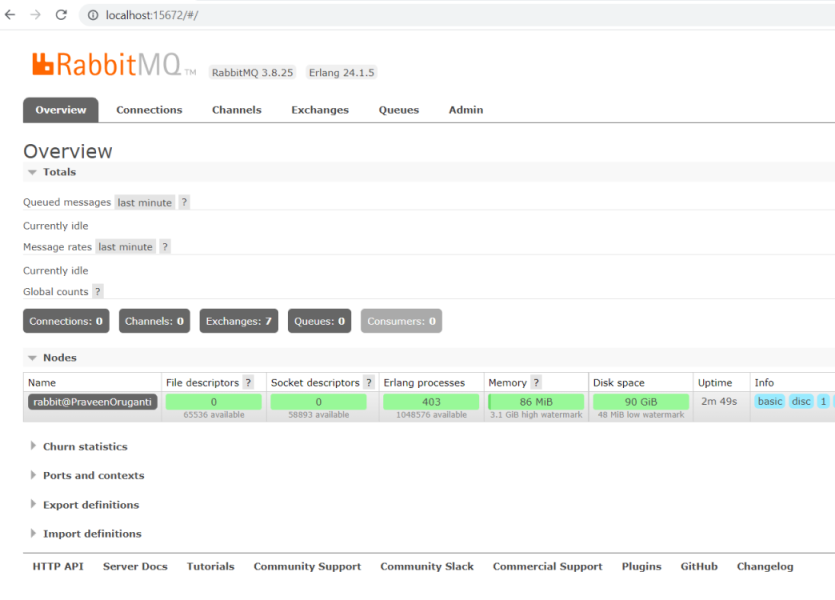Open the Community Support link
Image resolution: width=835 pixels, height=600 pixels.
307,566
